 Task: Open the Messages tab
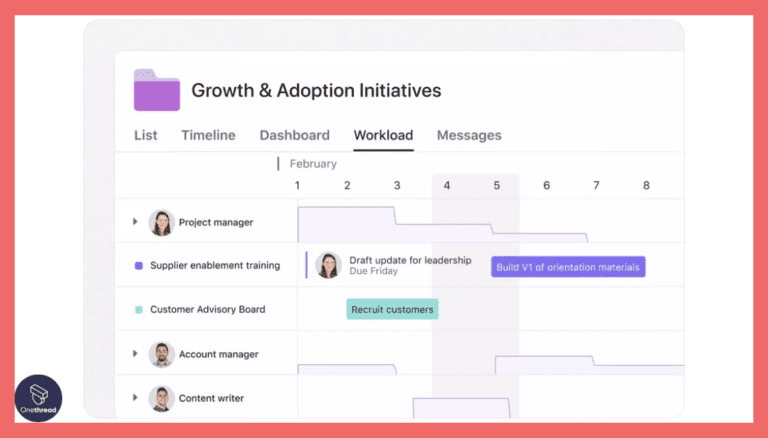(x=469, y=135)
